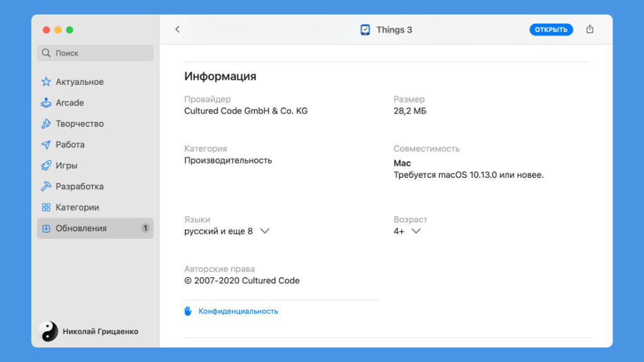The image size is (644, 362).
Task: Close the window with red button
Action: (x=47, y=30)
